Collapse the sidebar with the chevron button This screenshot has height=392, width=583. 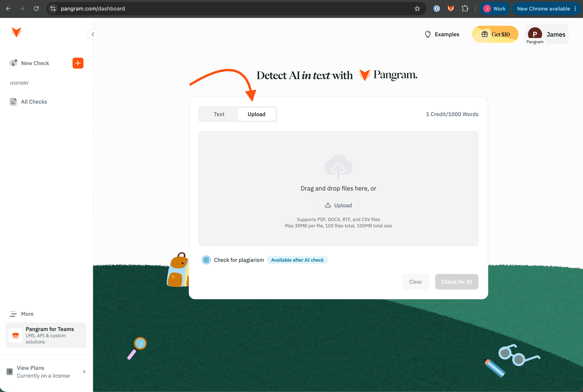(x=93, y=34)
